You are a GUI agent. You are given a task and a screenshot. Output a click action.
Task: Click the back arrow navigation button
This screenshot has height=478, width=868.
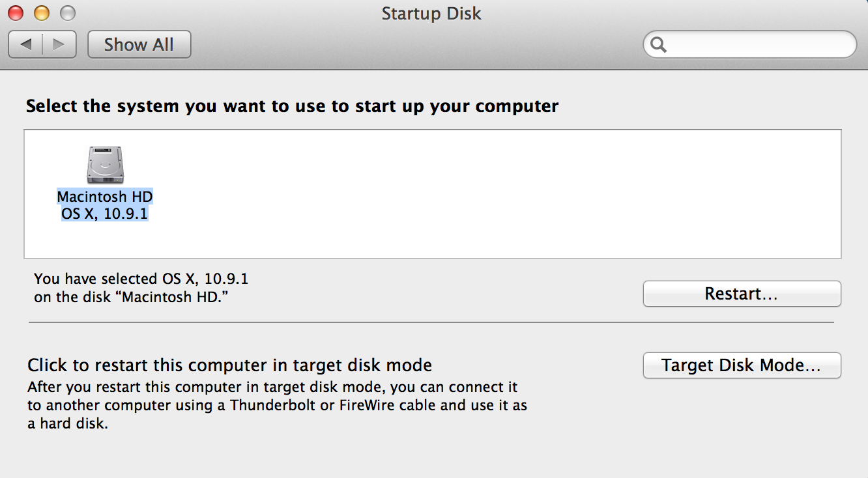tap(26, 44)
